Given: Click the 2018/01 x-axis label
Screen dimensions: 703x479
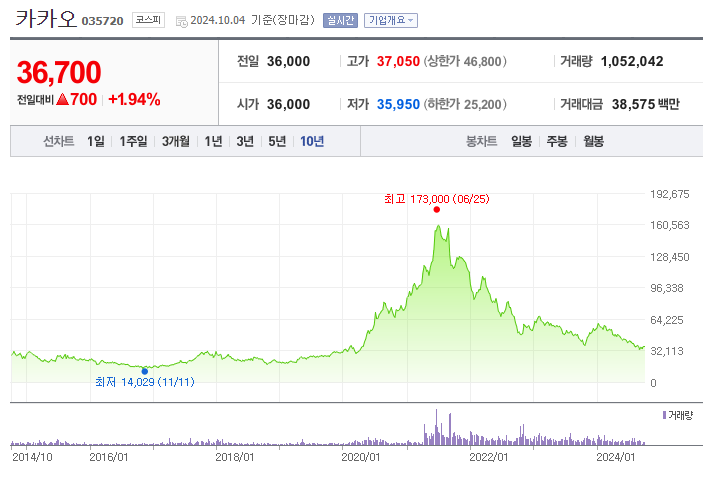Looking at the screenshot, I should [235, 457].
